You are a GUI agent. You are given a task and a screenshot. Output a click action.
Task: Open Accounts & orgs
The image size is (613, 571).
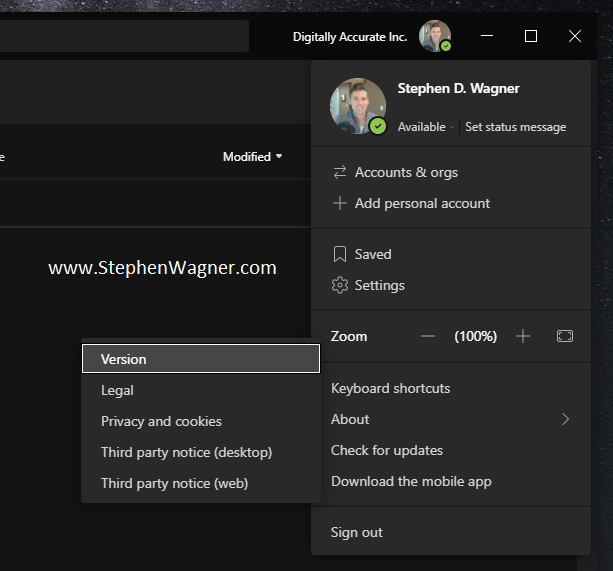coord(451,172)
